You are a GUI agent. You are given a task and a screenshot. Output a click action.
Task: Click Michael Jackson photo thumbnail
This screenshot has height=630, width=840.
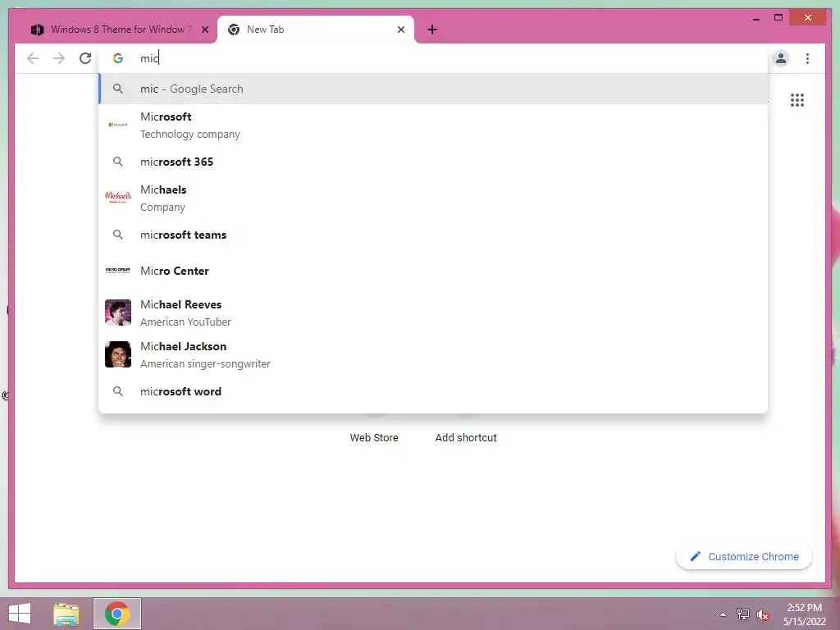(x=118, y=354)
